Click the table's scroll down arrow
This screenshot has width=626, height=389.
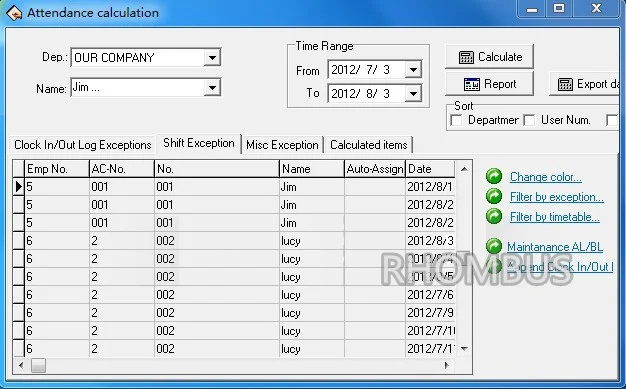pyautogui.click(x=464, y=349)
